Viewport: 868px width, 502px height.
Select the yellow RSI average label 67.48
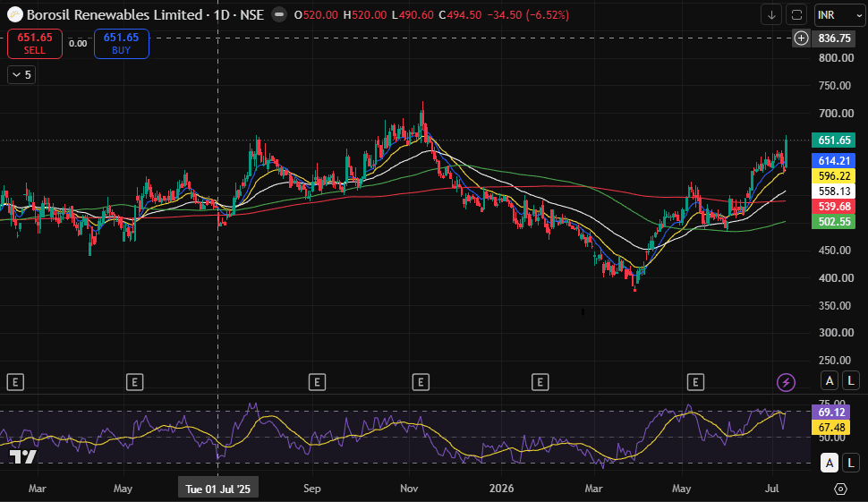[x=831, y=427]
